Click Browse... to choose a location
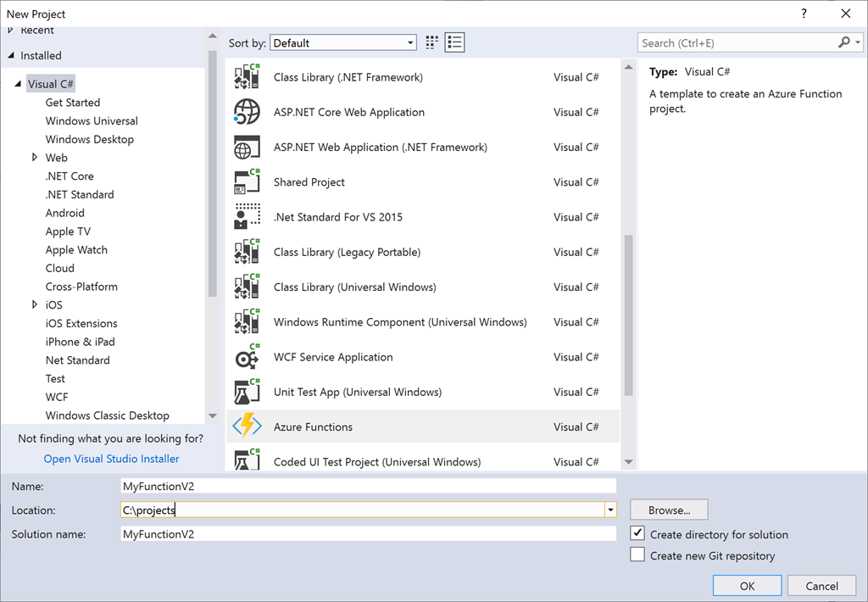 [x=669, y=510]
